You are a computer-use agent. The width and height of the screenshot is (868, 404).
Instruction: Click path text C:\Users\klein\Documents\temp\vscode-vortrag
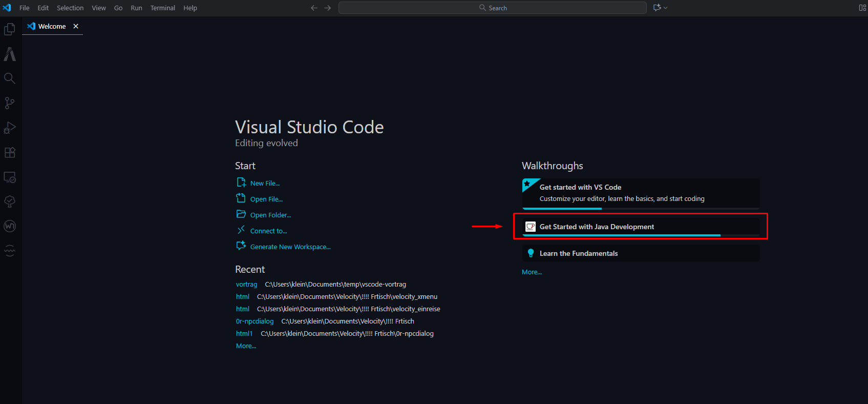click(335, 284)
